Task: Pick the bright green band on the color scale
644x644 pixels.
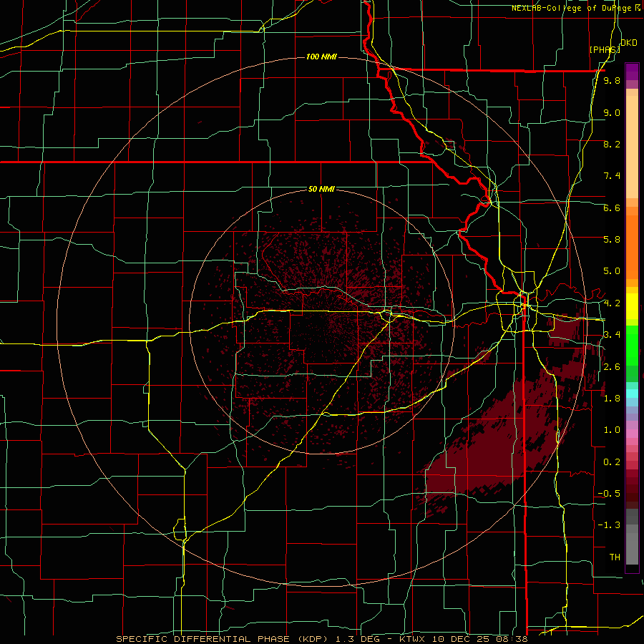Action: click(632, 345)
